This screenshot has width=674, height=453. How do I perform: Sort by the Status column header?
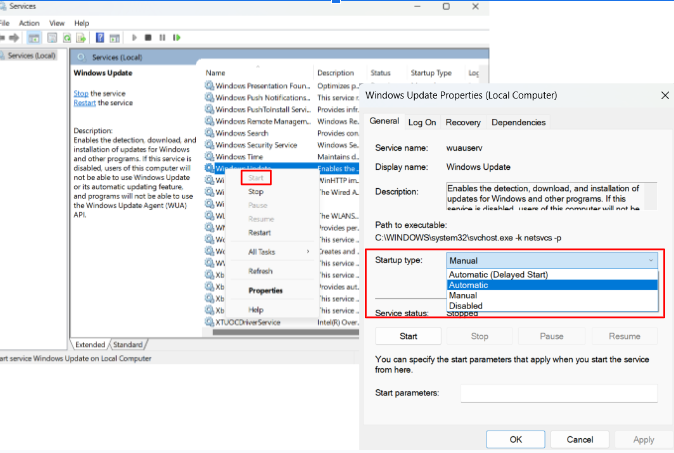(380, 73)
